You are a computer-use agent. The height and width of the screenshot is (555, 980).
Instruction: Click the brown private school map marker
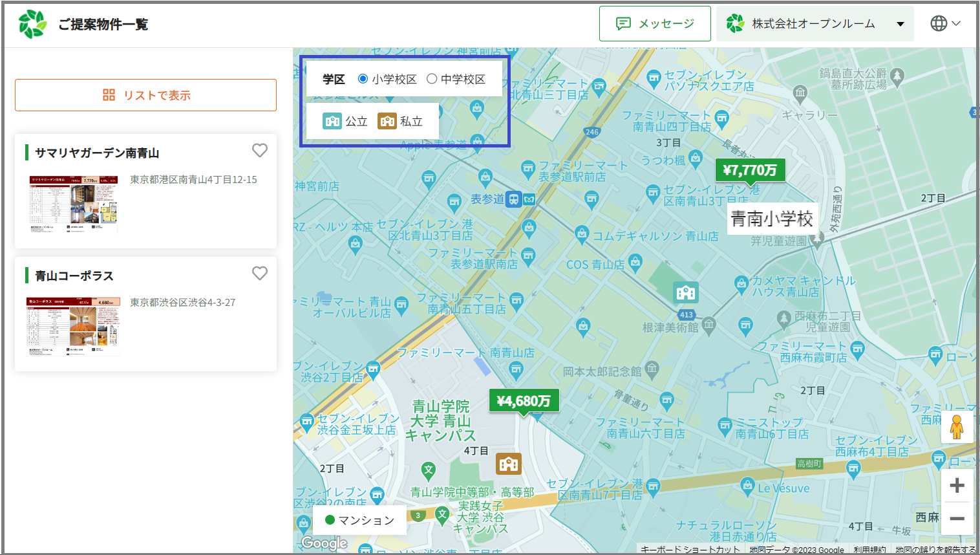coord(508,463)
